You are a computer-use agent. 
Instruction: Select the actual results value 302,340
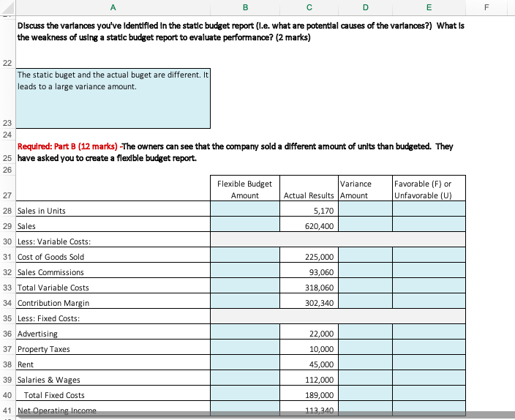pos(309,301)
